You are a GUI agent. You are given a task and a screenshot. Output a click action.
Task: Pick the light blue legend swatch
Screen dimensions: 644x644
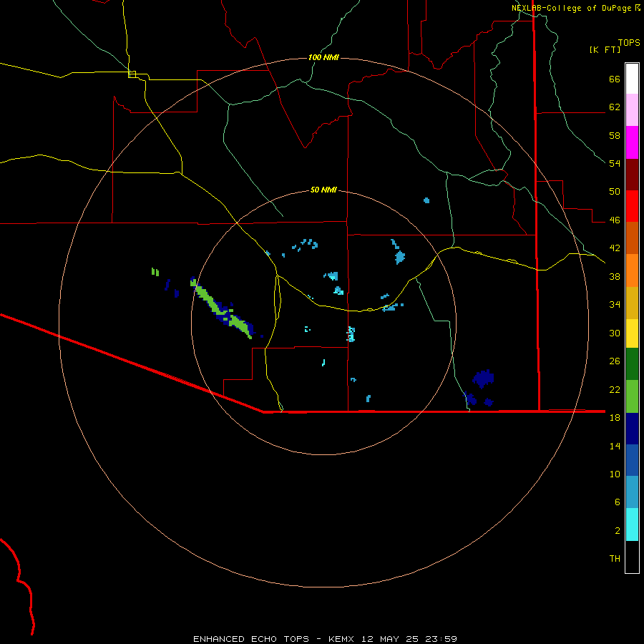coord(632,492)
